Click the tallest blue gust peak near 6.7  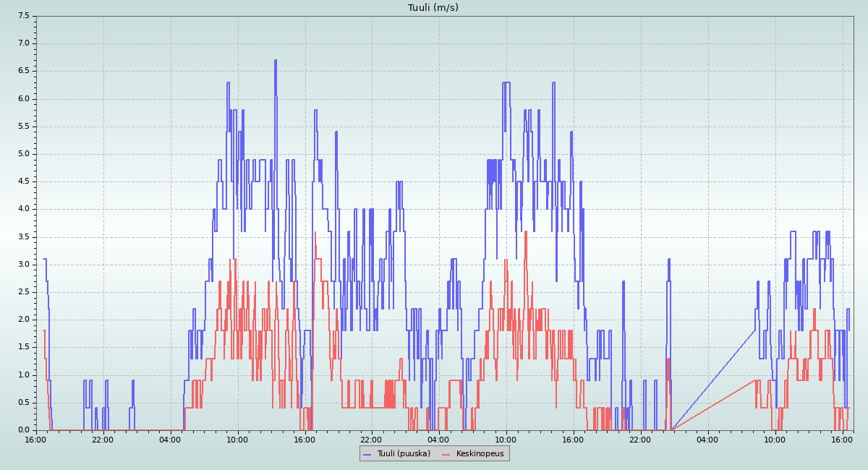[276, 61]
